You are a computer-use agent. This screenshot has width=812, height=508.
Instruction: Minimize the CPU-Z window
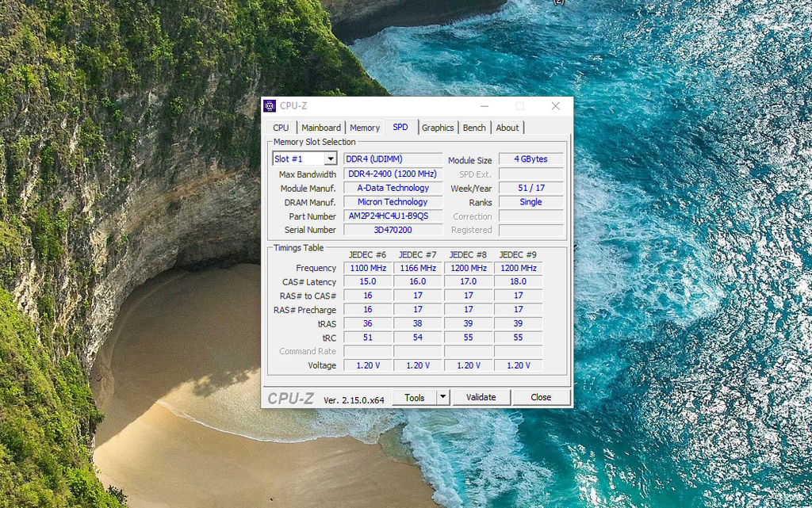[485, 106]
